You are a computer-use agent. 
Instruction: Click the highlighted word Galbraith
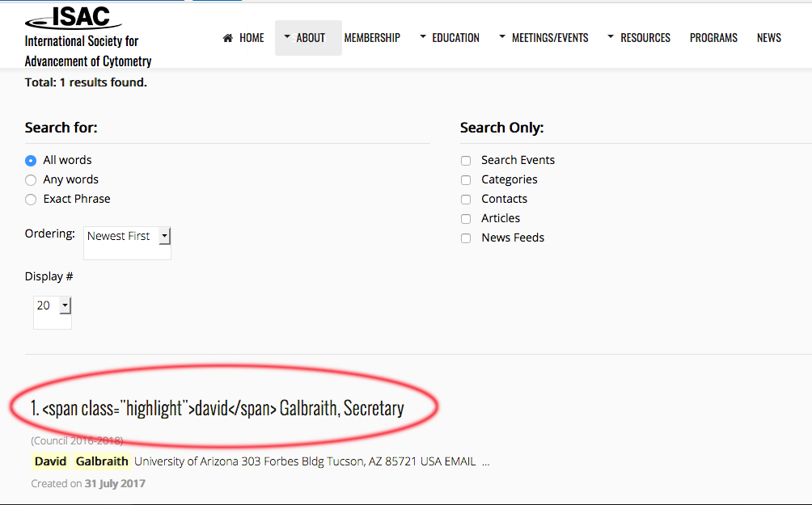pyautogui.click(x=102, y=461)
